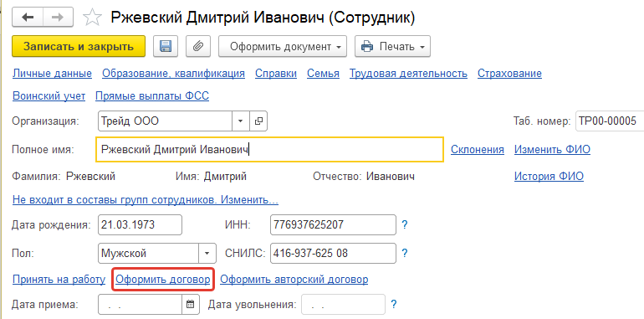
Task: Expand the Оформить документ dropdown menu
Action: click(283, 46)
